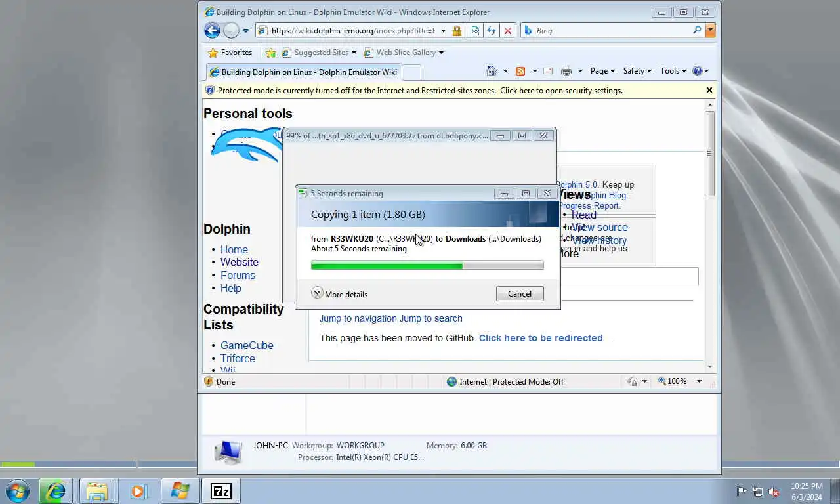Click the Protected mode information bar message
Image resolution: width=840 pixels, height=504 pixels.
point(420,91)
